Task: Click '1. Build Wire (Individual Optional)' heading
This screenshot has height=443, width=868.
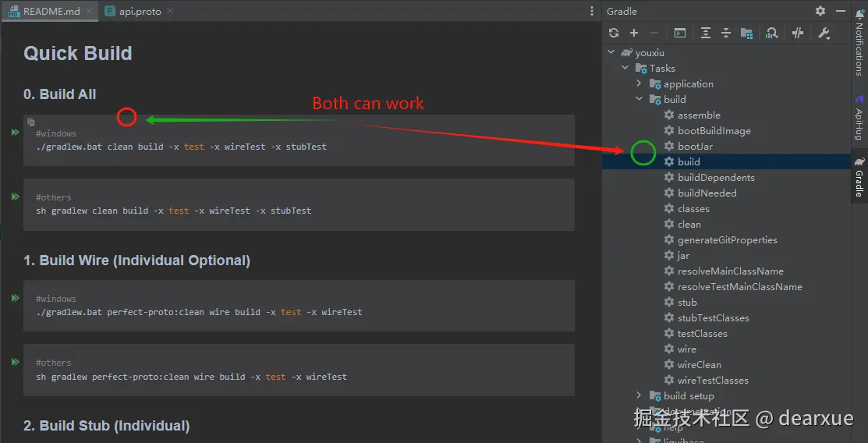Action: pyautogui.click(x=136, y=260)
